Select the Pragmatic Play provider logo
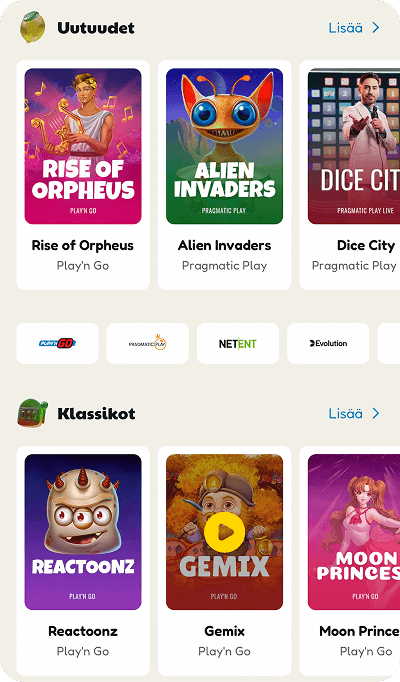 click(148, 343)
